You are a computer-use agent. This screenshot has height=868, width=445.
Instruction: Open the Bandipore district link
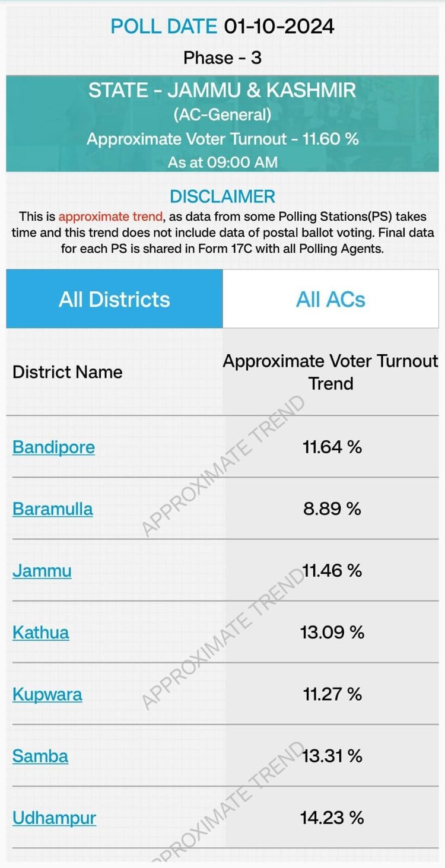(x=53, y=447)
